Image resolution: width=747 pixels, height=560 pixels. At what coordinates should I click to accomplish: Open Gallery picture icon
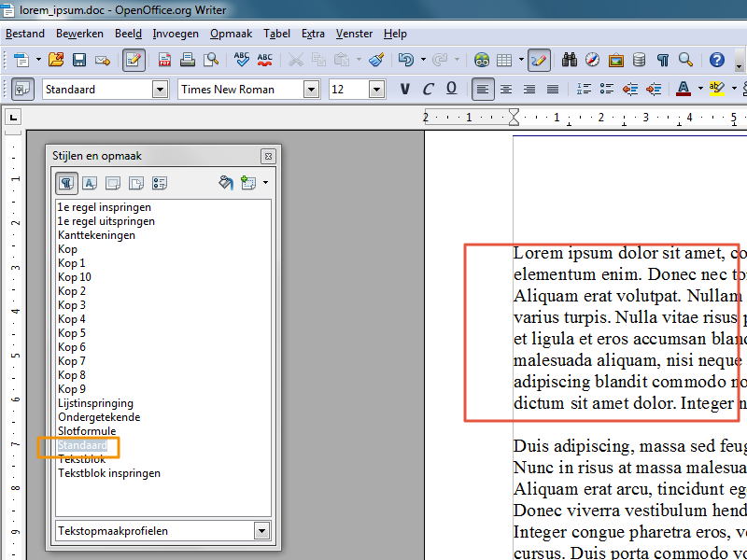point(615,60)
